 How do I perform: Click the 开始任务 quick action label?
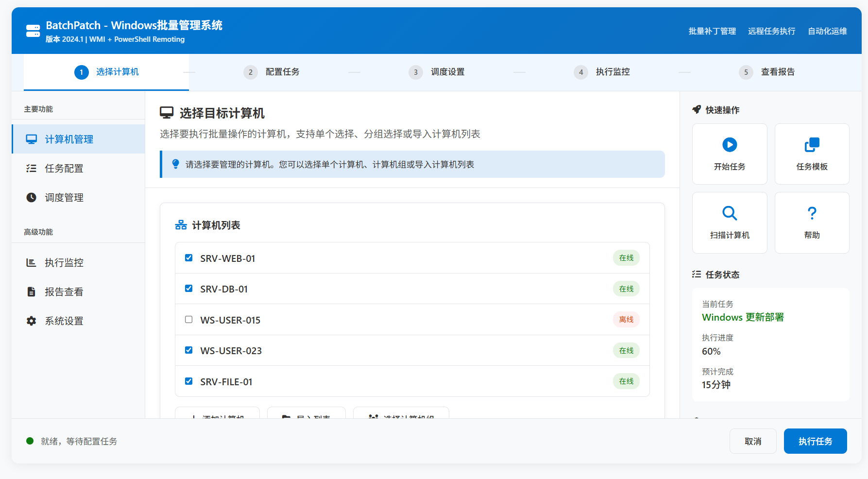pyautogui.click(x=730, y=167)
